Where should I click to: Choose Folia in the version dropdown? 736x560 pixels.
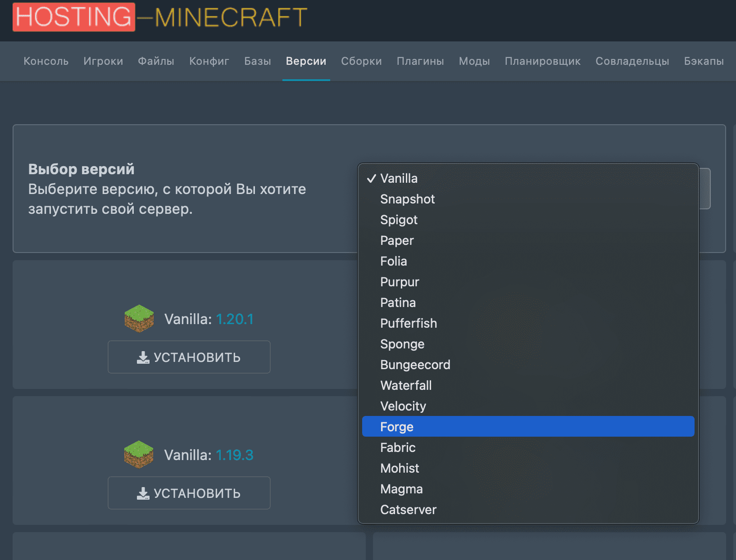click(528, 261)
